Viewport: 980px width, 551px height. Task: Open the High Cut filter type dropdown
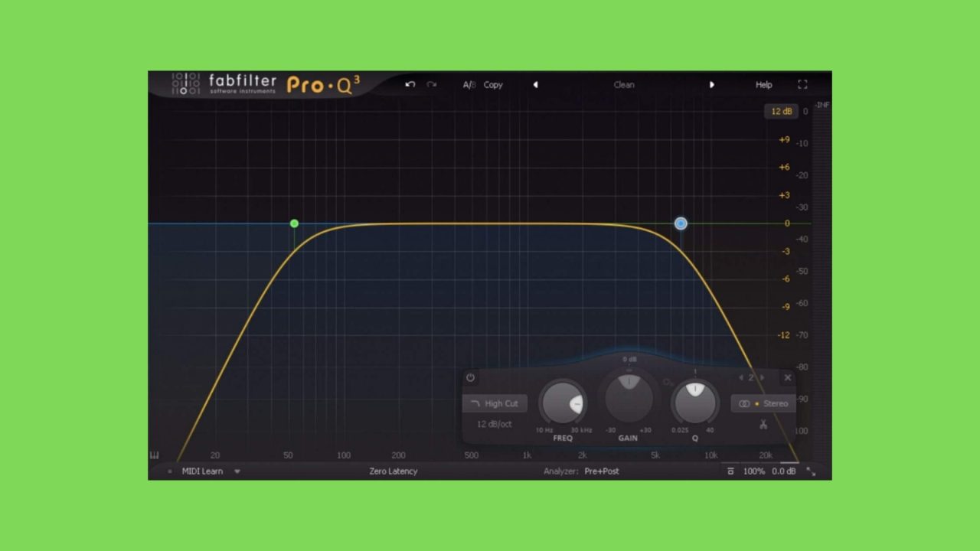[501, 403]
